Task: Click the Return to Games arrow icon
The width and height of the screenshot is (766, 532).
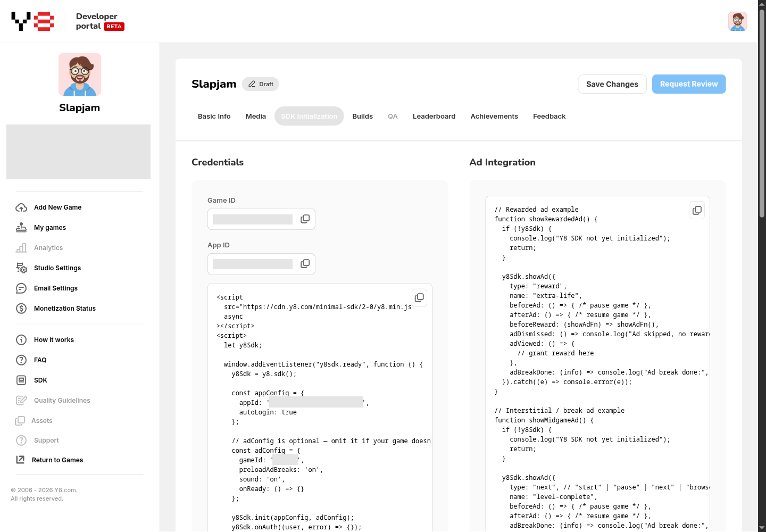Action: click(20, 460)
